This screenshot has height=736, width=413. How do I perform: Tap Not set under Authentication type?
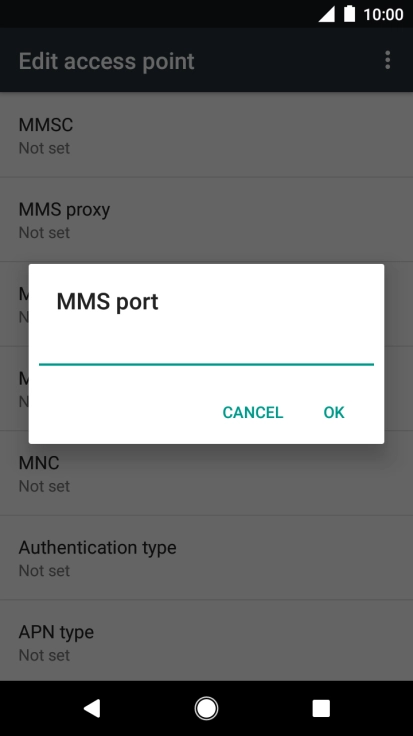44,570
